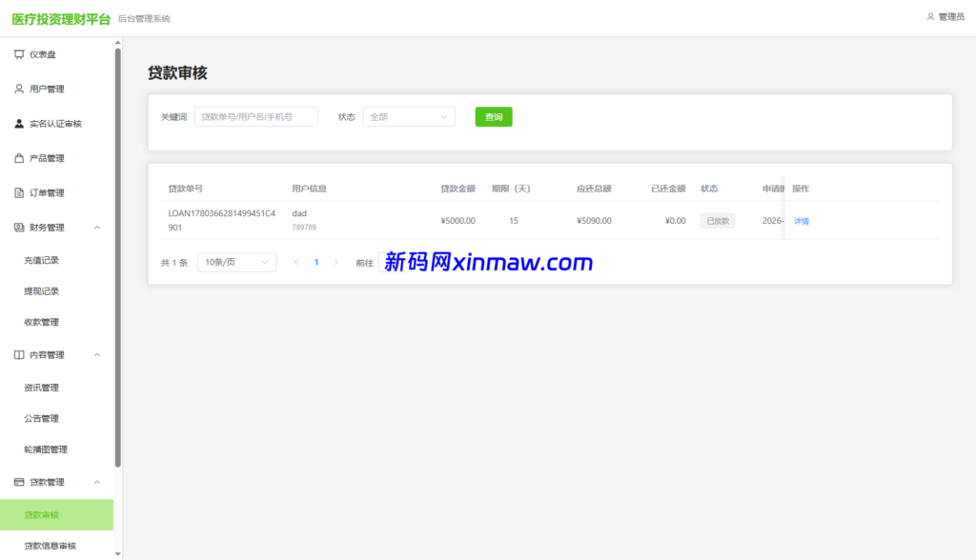Click the 内容管理 book icon
The width and height of the screenshot is (976, 560).
(19, 354)
